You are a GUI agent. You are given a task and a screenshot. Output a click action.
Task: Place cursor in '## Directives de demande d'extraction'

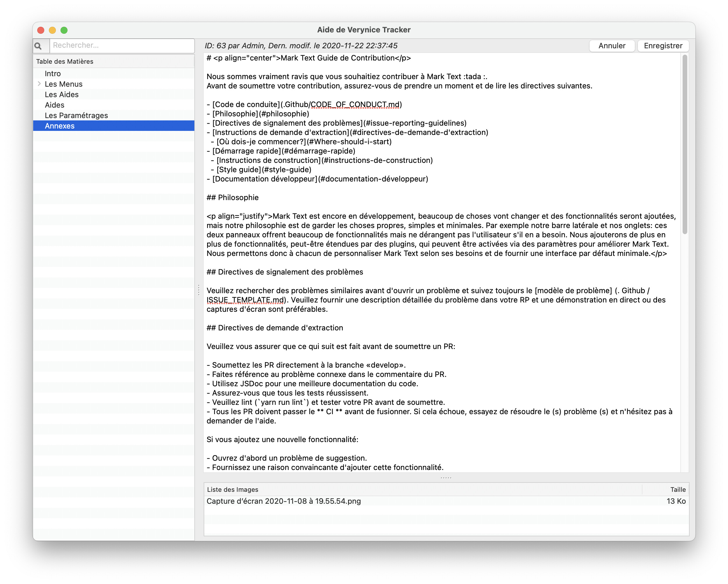tap(274, 328)
